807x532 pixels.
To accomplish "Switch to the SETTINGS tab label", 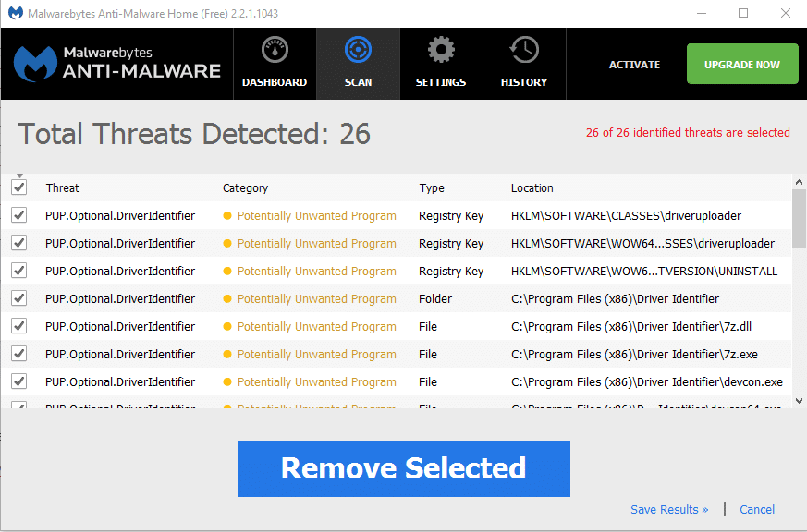I will [441, 82].
